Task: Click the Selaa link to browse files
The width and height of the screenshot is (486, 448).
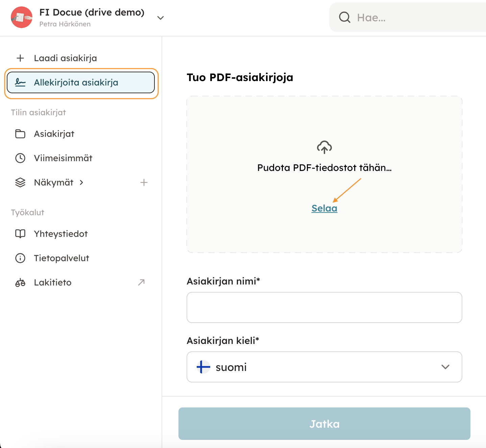Action: point(324,208)
